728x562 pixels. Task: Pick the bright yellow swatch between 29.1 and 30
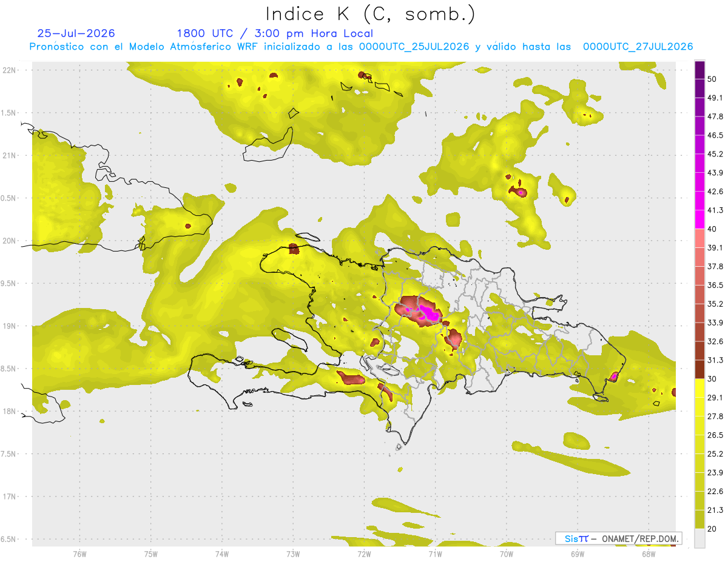[x=699, y=389]
